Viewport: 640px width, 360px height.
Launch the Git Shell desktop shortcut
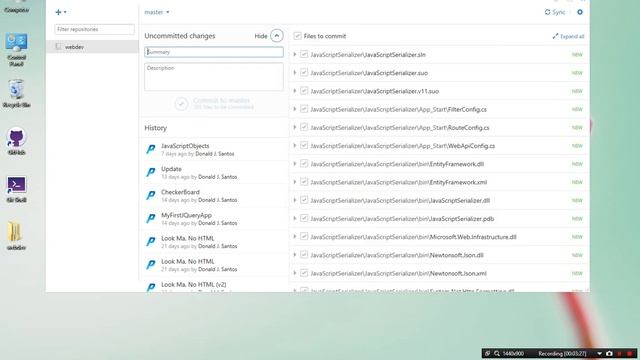tap(16, 189)
